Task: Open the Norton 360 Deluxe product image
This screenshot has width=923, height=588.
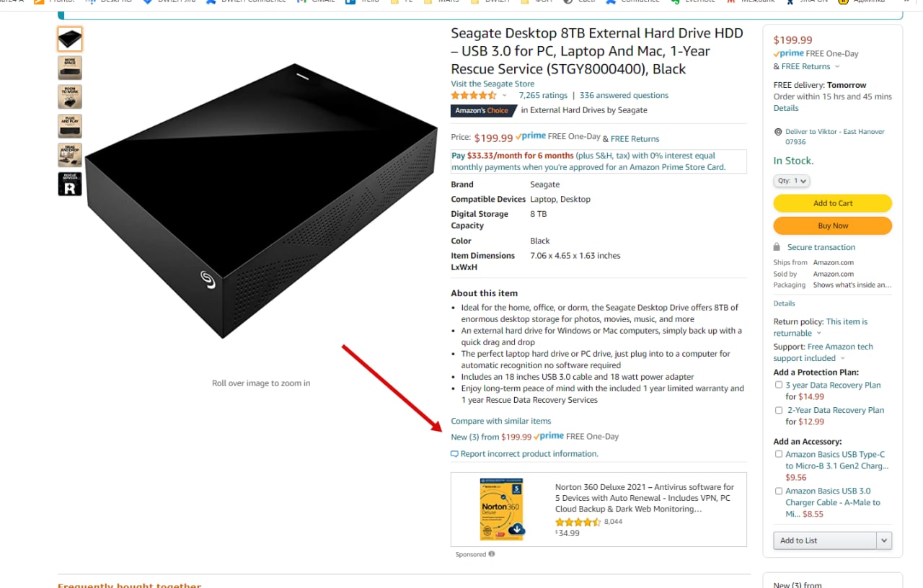Action: (502, 509)
